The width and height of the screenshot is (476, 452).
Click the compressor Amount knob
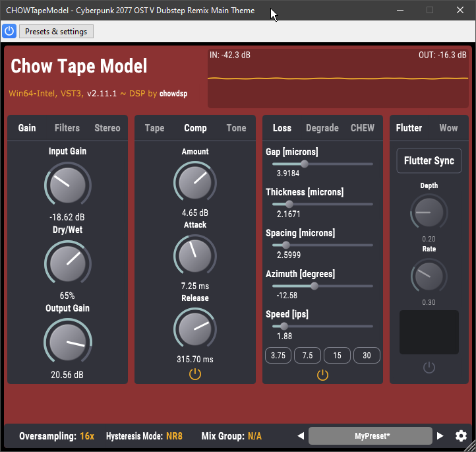tap(195, 183)
